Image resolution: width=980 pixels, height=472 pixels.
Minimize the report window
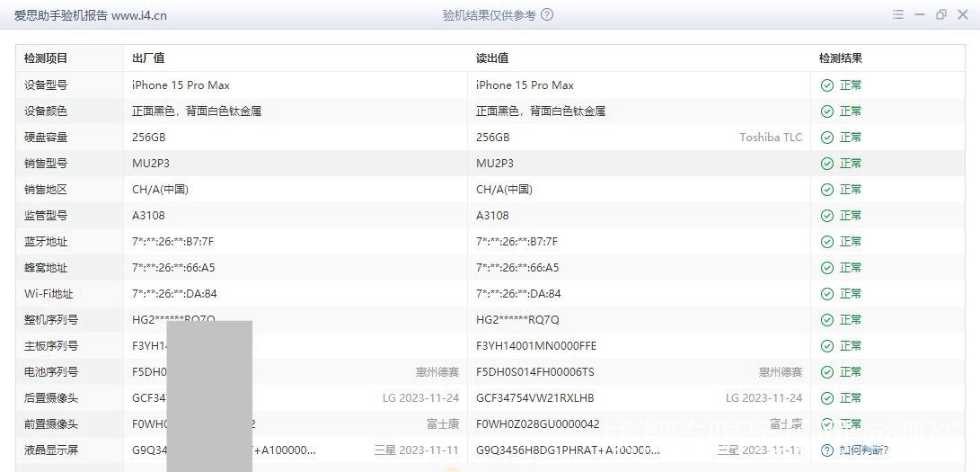pos(920,15)
